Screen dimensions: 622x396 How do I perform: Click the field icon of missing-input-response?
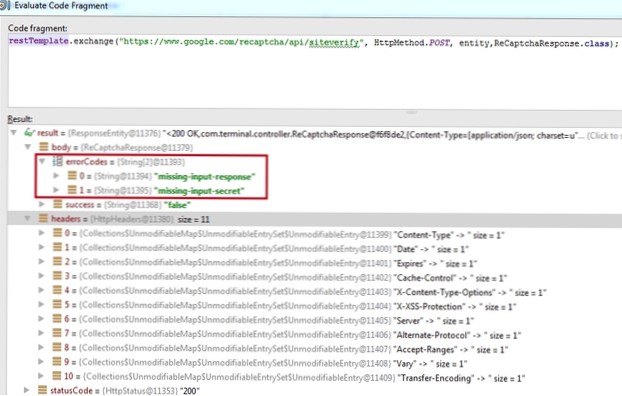tap(72, 175)
